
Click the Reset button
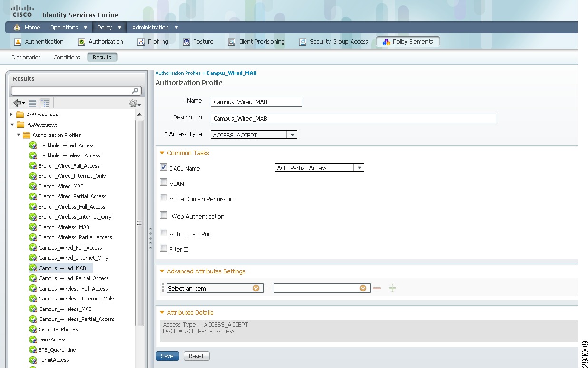click(x=196, y=356)
